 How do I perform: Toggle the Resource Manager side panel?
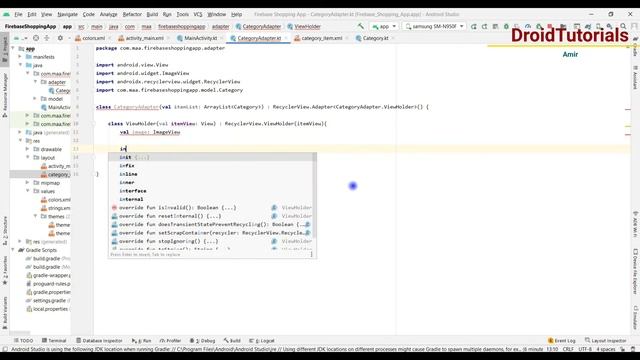(x=5, y=95)
